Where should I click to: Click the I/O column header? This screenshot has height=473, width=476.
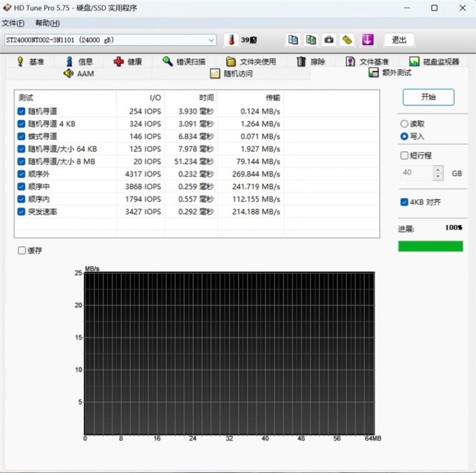140,98
